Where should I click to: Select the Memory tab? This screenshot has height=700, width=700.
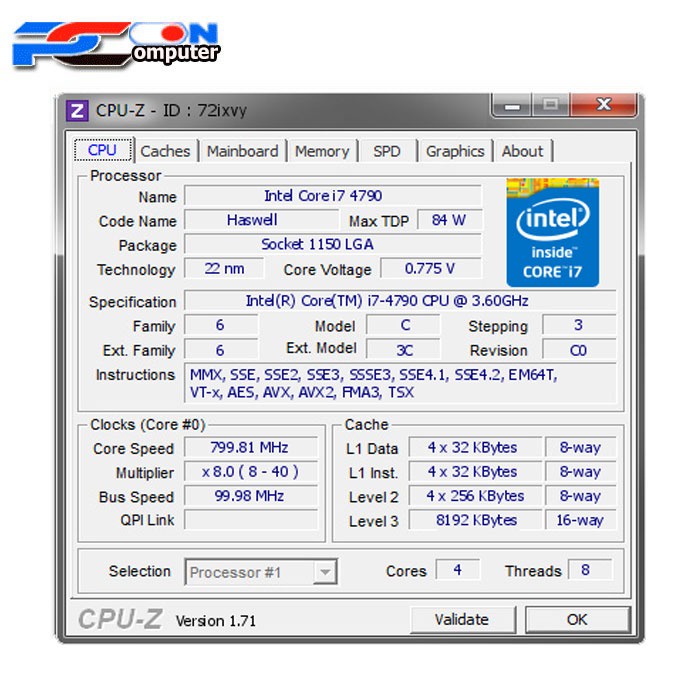(x=322, y=151)
